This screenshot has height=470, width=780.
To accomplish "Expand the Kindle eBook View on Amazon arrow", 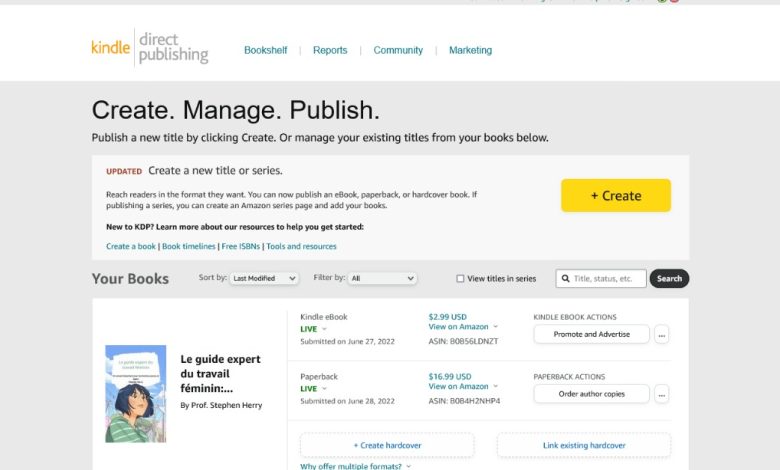I will pos(495,327).
